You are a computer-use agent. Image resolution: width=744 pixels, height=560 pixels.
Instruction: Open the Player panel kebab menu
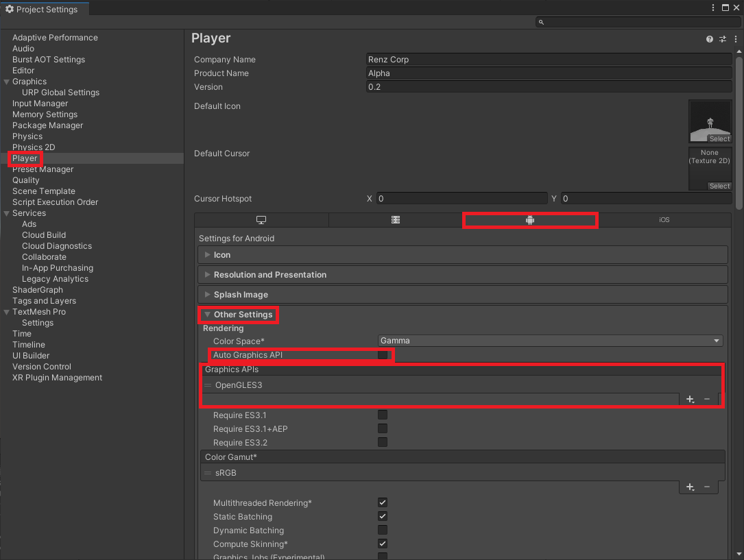(736, 39)
